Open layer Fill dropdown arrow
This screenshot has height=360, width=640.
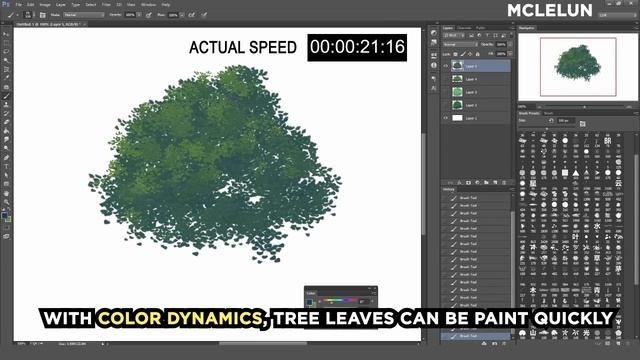pos(509,54)
